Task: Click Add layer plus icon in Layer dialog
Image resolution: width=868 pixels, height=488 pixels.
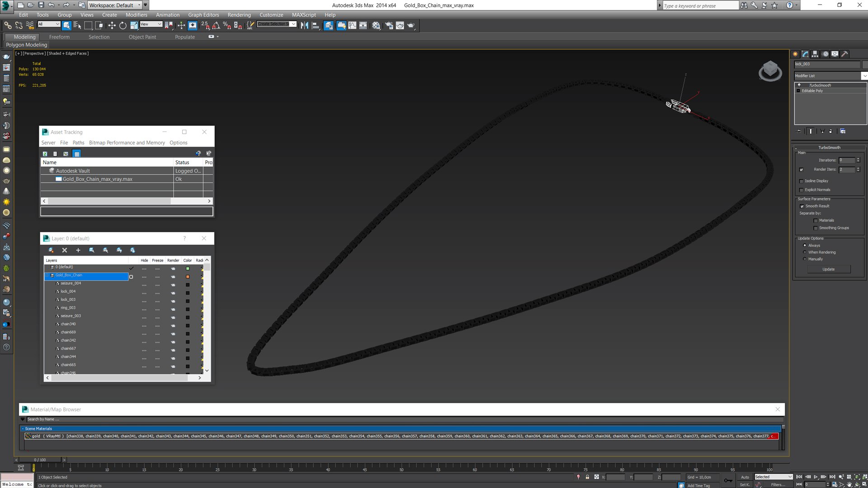Action: click(78, 250)
